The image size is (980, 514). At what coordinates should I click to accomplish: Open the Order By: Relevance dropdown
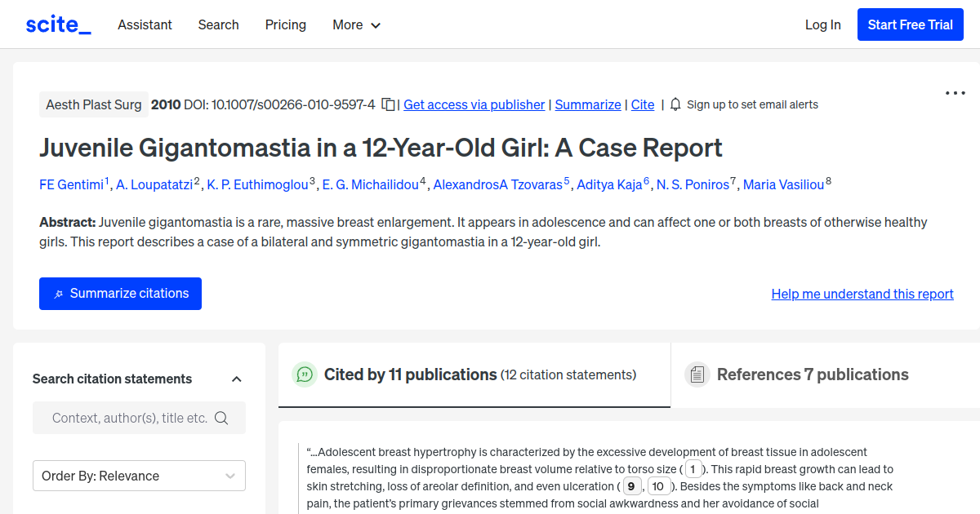[139, 476]
